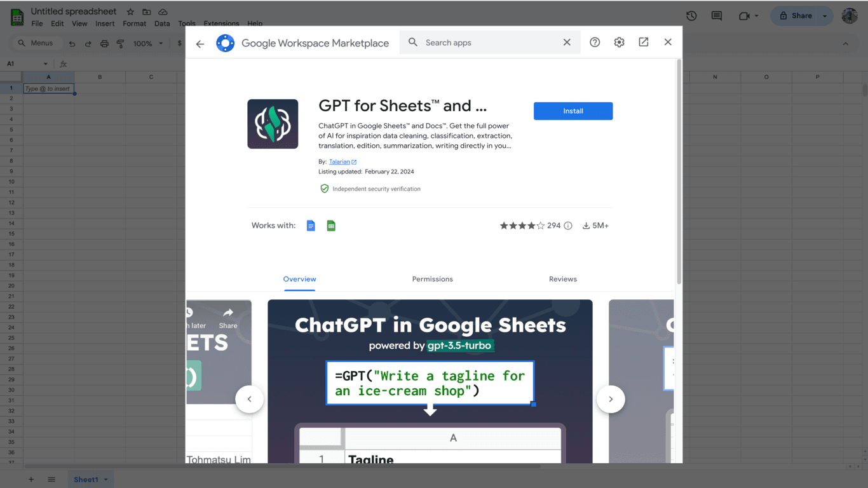Open Marketplace help
Viewport: 868px width, 488px height.
595,42
